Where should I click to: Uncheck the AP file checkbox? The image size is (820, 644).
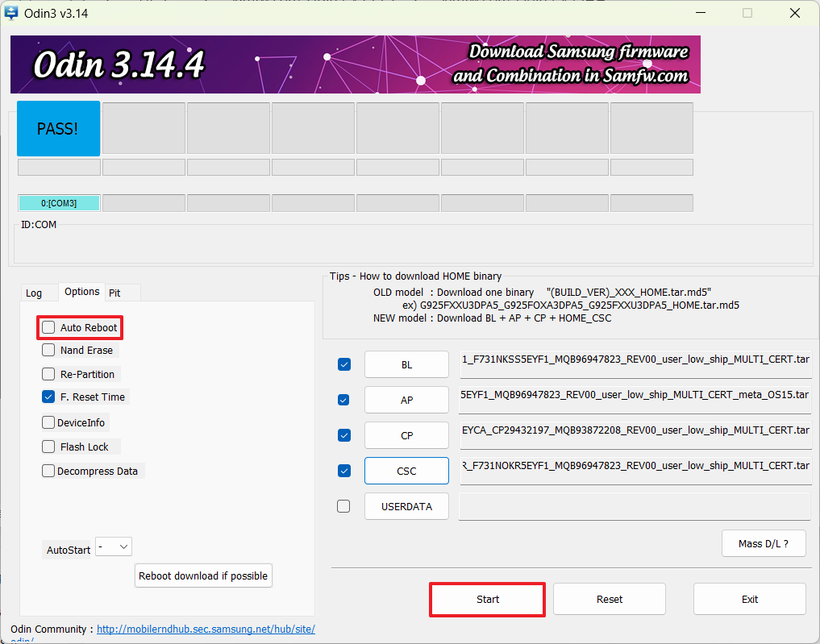pyautogui.click(x=343, y=400)
